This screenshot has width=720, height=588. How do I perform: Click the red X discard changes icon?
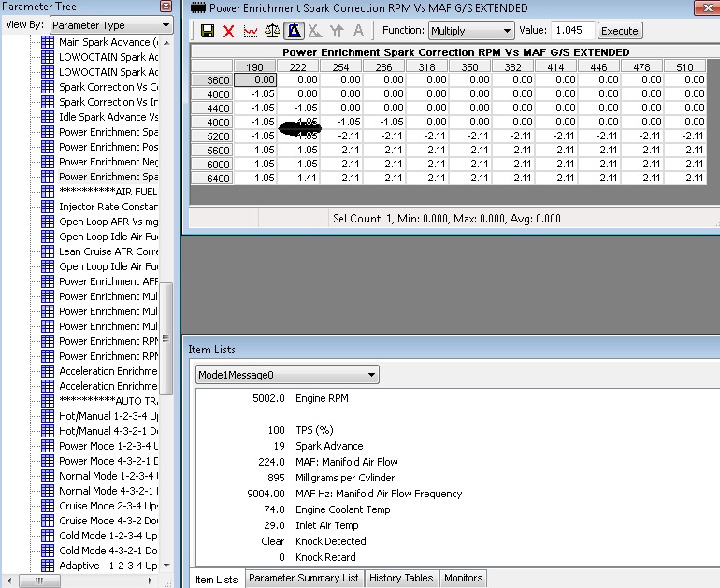click(x=229, y=31)
